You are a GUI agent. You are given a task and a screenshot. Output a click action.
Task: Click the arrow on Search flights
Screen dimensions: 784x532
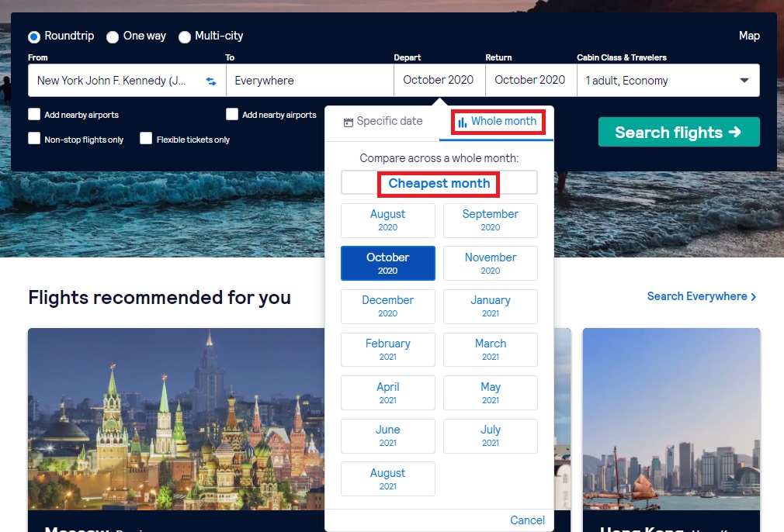pyautogui.click(x=734, y=132)
